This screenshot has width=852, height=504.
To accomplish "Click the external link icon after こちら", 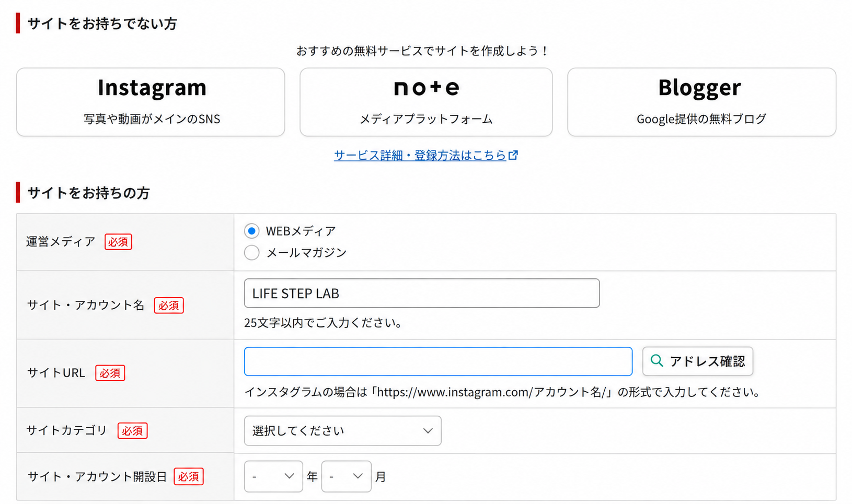I will coord(513,155).
